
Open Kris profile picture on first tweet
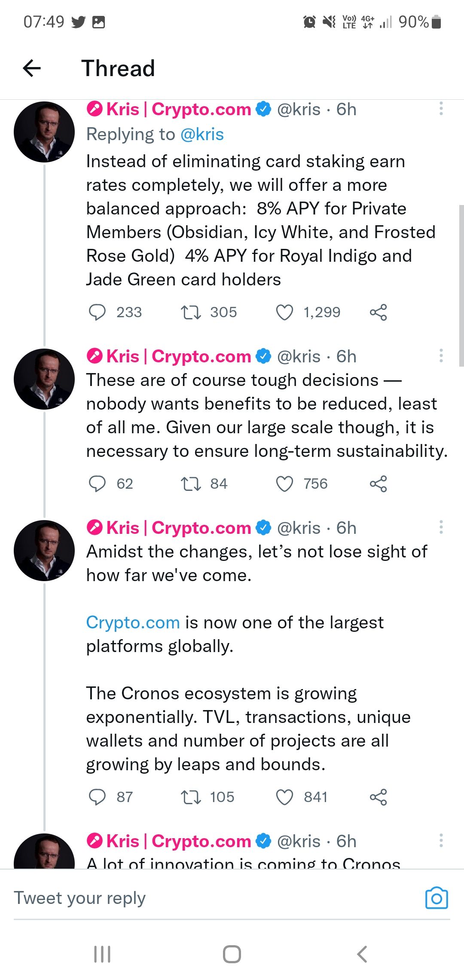coord(44,132)
